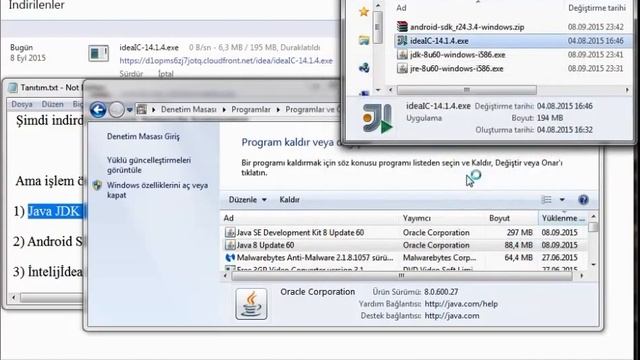640x360 pixels.
Task: Open Dosya menu in Notepad
Action: pyautogui.click(x=22, y=104)
